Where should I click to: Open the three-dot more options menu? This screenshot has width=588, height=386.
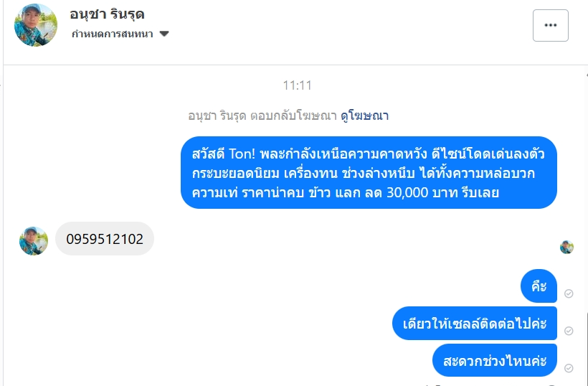tap(551, 25)
